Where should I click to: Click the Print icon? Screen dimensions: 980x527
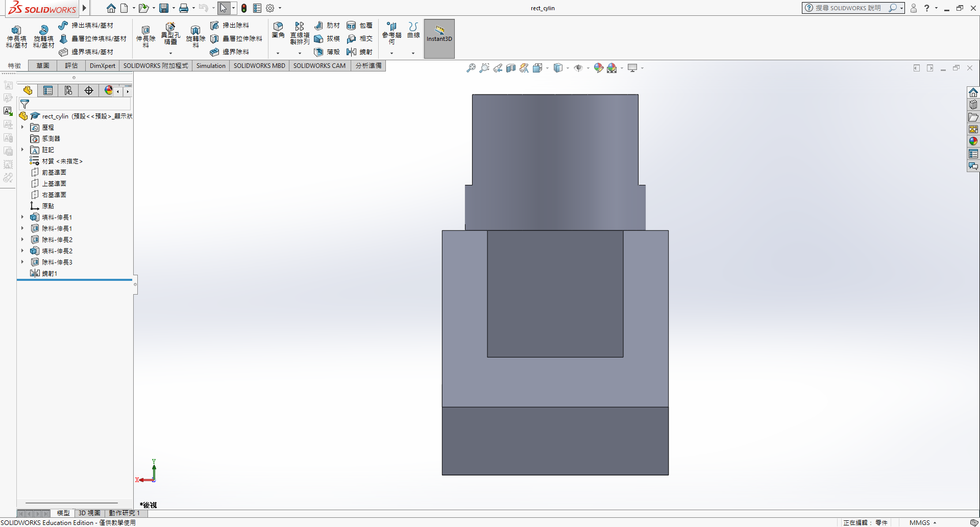click(184, 8)
